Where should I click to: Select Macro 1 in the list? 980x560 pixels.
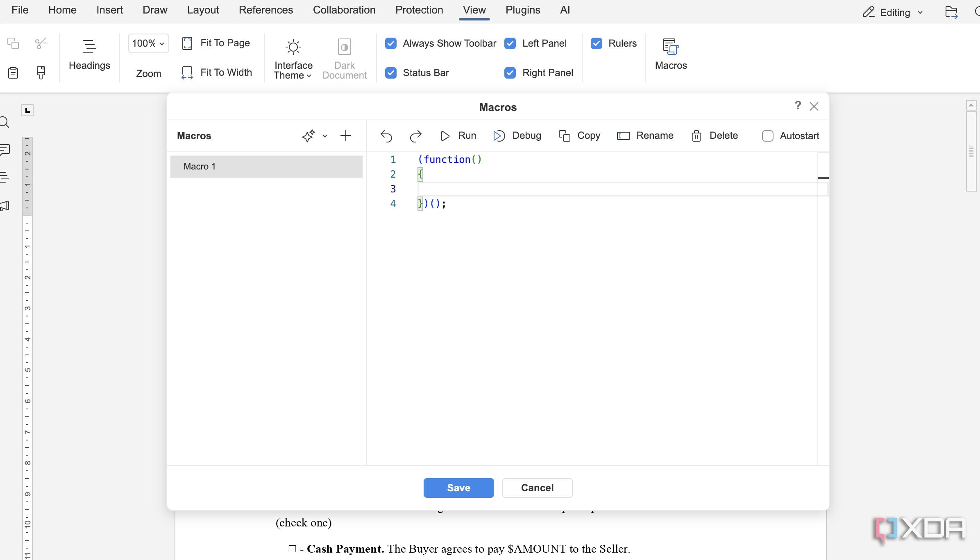pyautogui.click(x=266, y=167)
